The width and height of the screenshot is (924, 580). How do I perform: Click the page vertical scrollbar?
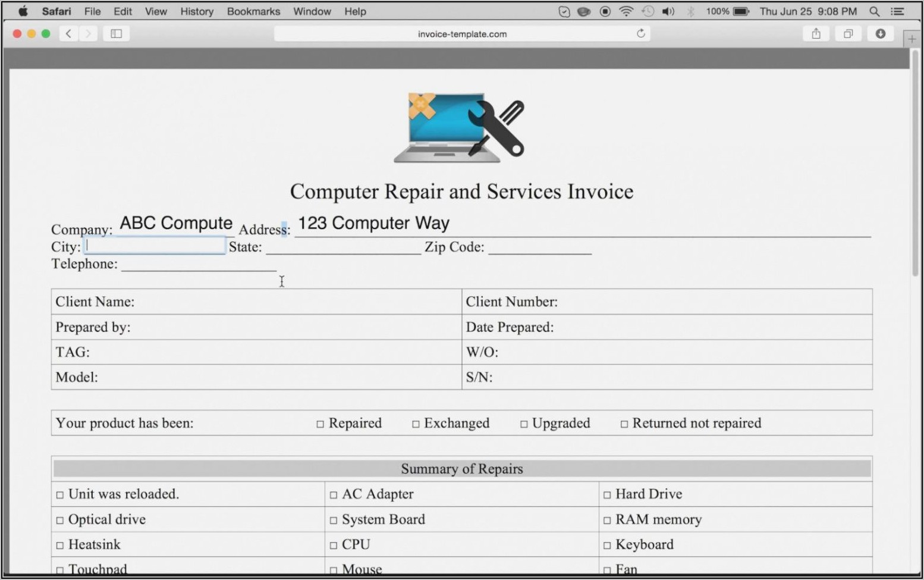pyautogui.click(x=915, y=164)
